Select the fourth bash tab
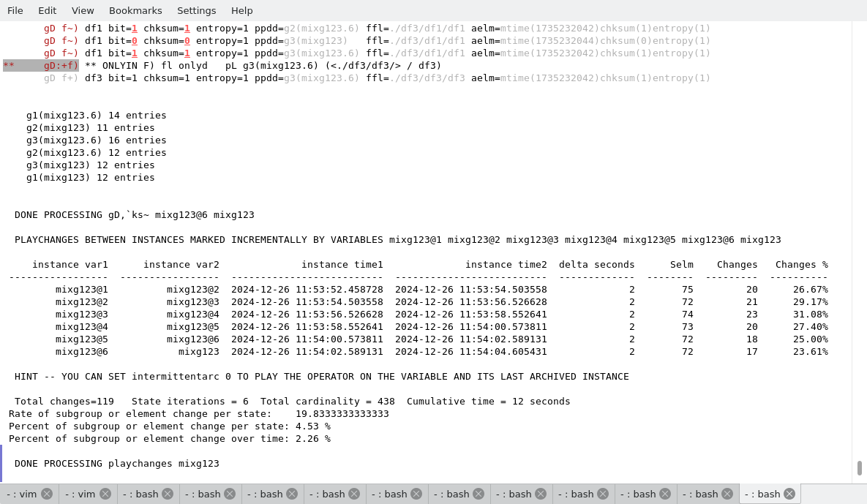 tap(327, 494)
